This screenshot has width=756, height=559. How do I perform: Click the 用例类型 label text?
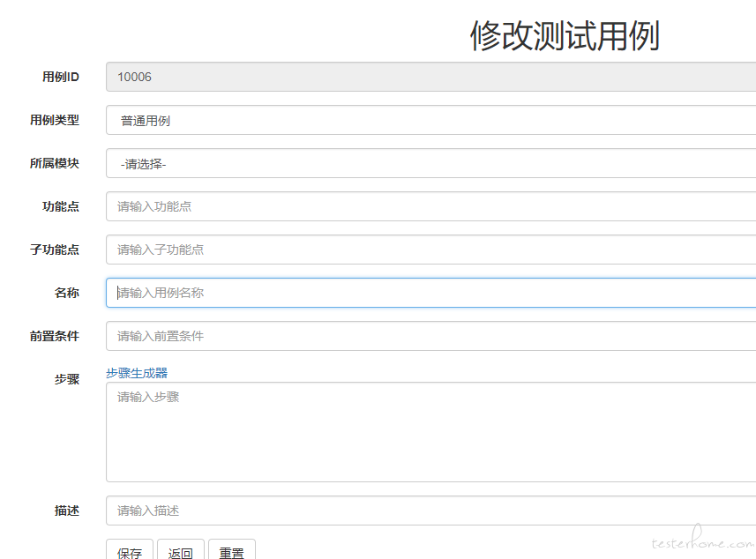tap(55, 120)
